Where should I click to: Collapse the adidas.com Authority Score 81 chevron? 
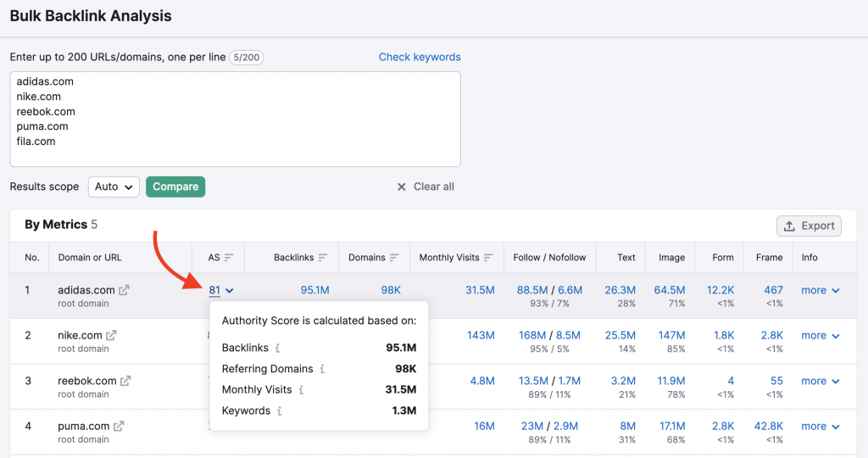(x=230, y=290)
